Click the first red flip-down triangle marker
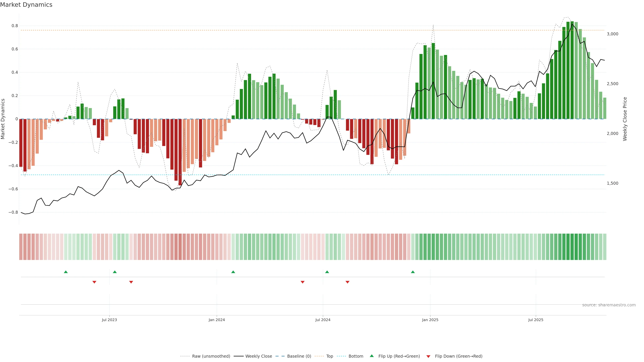 [x=94, y=282]
